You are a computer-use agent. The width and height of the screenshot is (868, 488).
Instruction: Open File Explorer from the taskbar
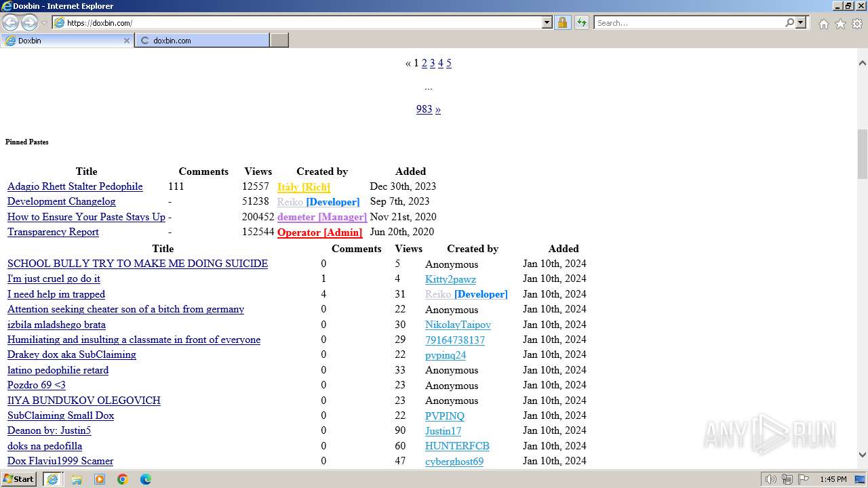(x=77, y=479)
